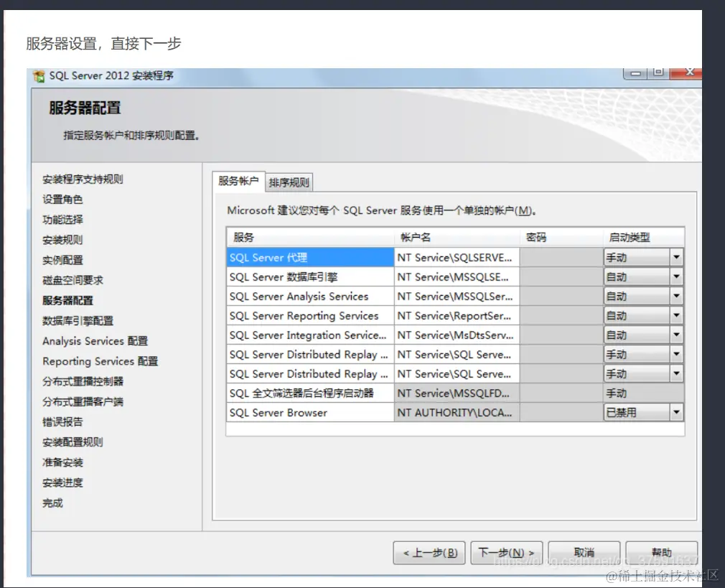The image size is (725, 588).
Task: Click Reporting Services 配置 step
Action: pos(100,361)
